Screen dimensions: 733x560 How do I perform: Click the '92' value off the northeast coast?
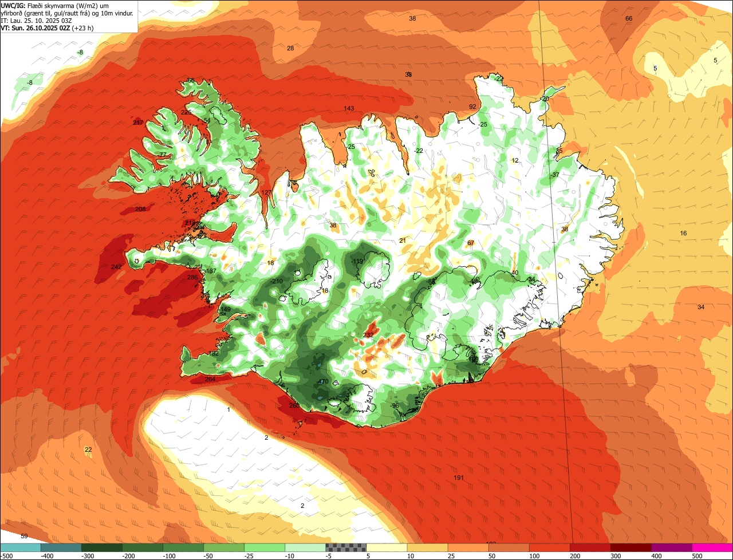(x=472, y=107)
